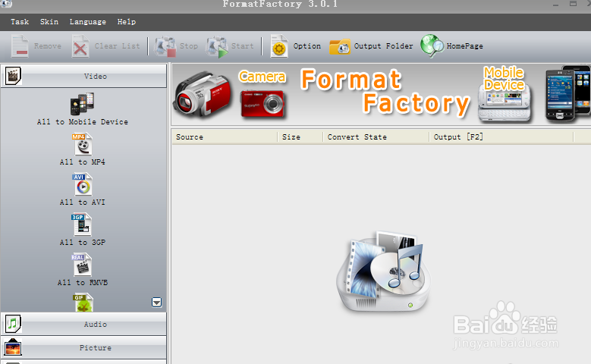The width and height of the screenshot is (591, 364).
Task: Click the Size column header
Action: [x=300, y=137]
